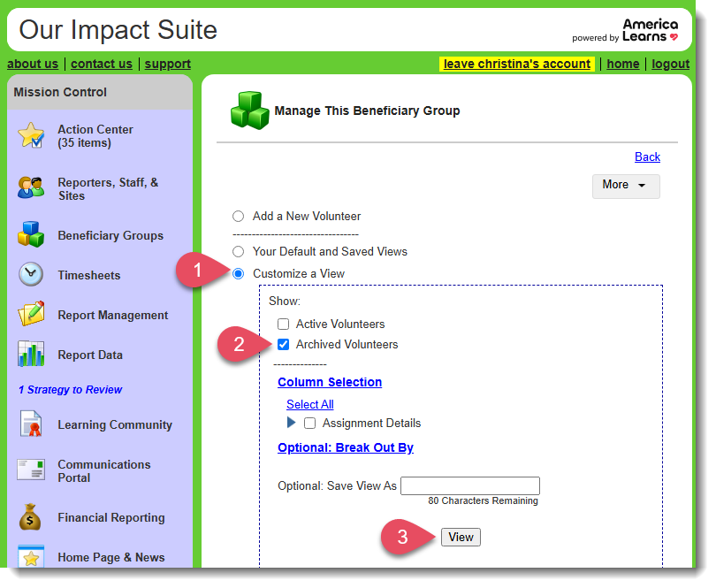Open Report Management menu item

(113, 316)
